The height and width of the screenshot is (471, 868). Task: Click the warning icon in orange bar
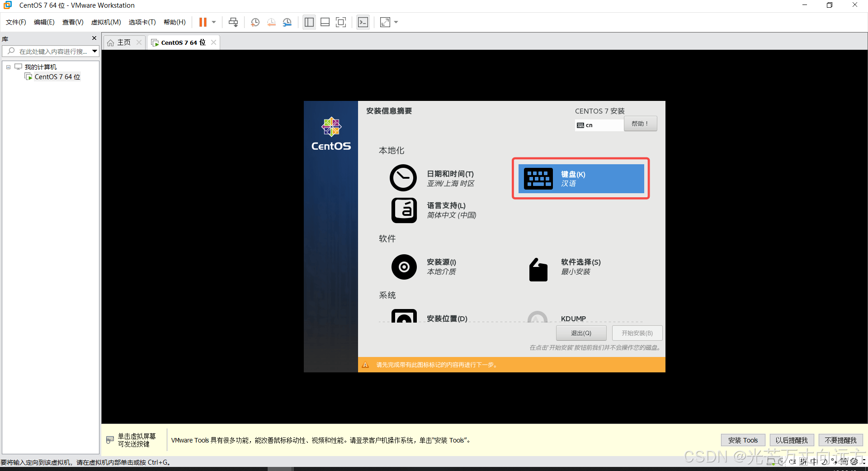click(x=365, y=365)
